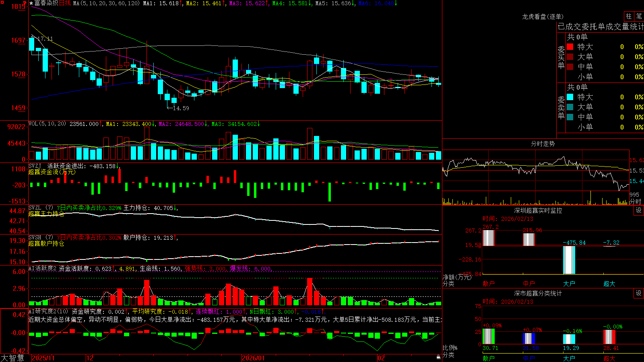Click the 散户 30.71 bar in 分类统计
The height and width of the screenshot is (362, 644).
(x=489, y=336)
